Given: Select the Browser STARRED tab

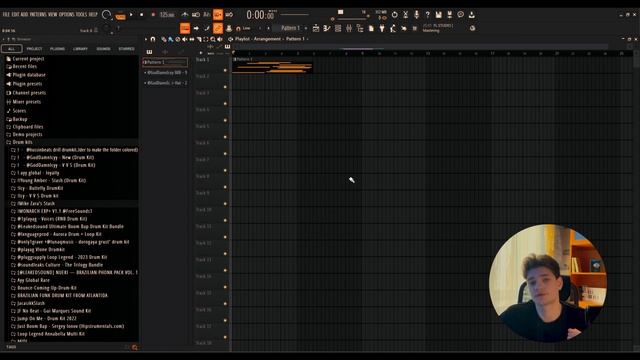Looking at the screenshot, I should (x=126, y=49).
